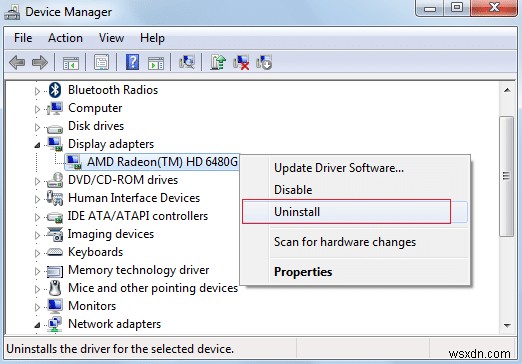The image size is (522, 364).
Task: Select the Human Interface Devices label
Action: point(134,198)
